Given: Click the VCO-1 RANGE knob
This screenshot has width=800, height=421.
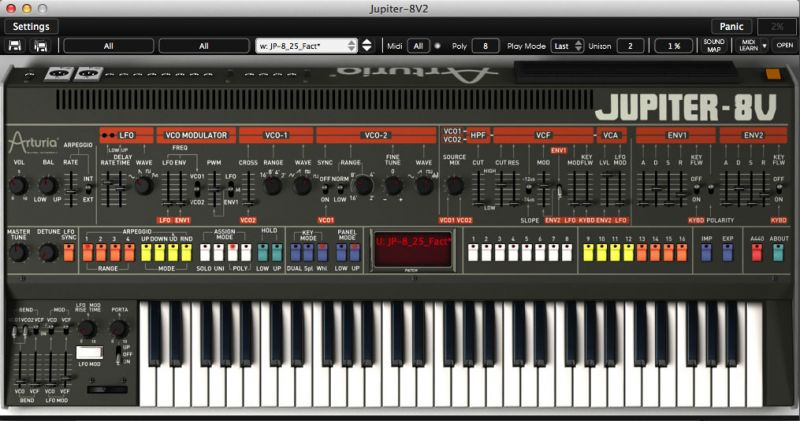Looking at the screenshot, I should [x=273, y=185].
